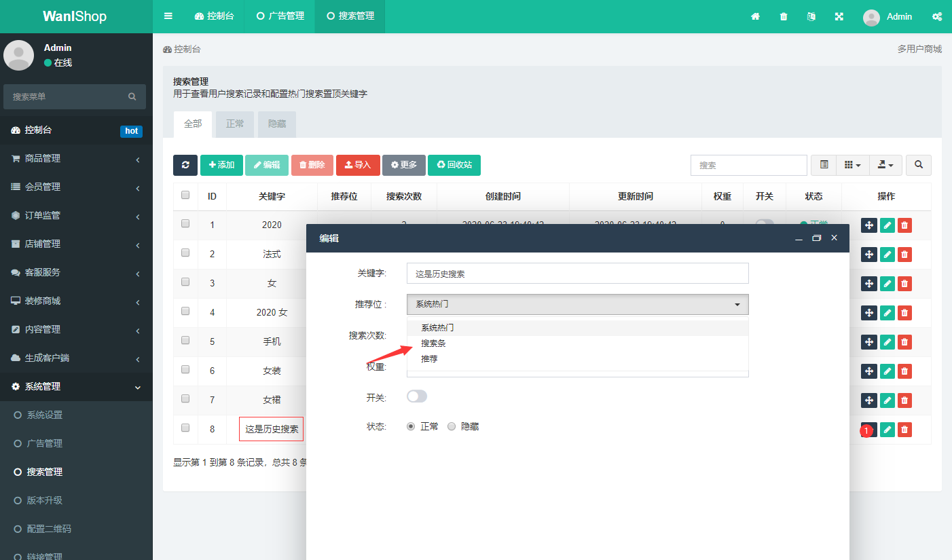The height and width of the screenshot is (560, 952).
Task: Click the trash icon in top bar
Action: coord(784,16)
